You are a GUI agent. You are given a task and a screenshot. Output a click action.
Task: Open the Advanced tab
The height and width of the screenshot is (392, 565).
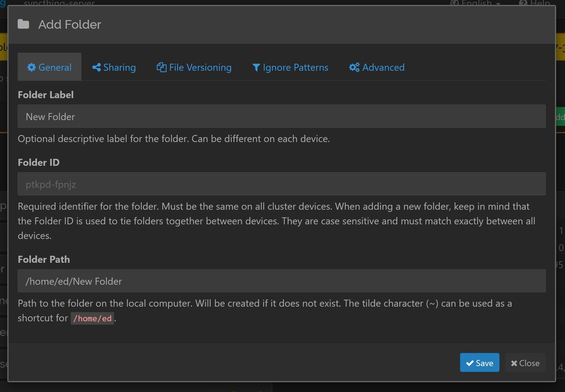point(377,67)
